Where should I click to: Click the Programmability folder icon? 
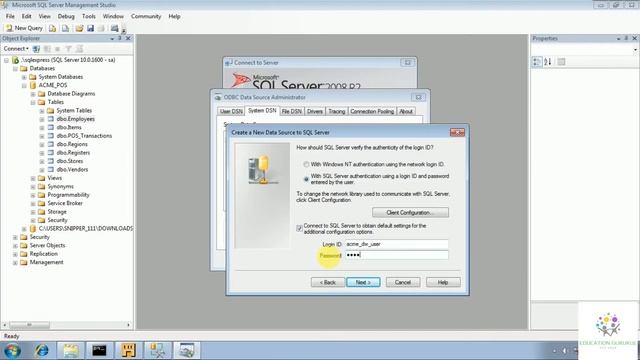click(x=42, y=195)
